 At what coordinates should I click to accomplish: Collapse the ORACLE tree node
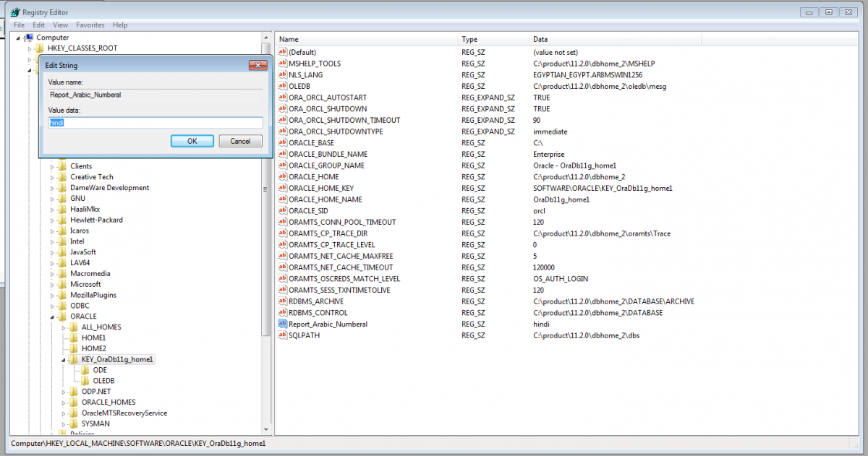(52, 317)
